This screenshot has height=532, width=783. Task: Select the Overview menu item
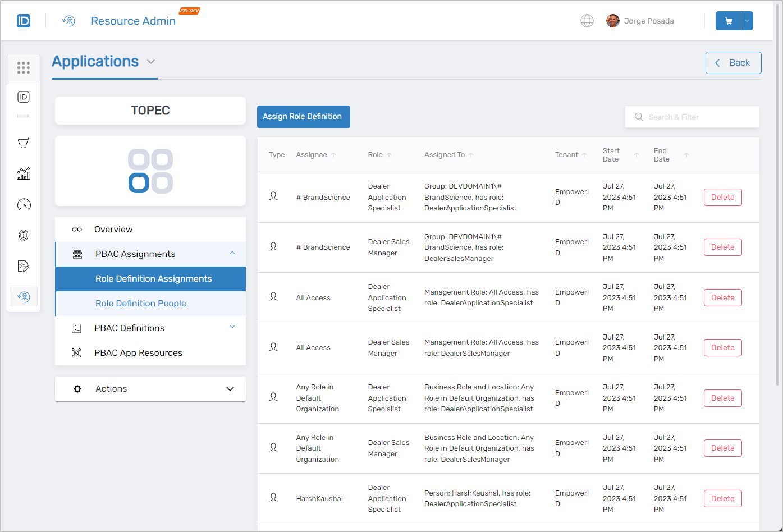[x=113, y=230]
